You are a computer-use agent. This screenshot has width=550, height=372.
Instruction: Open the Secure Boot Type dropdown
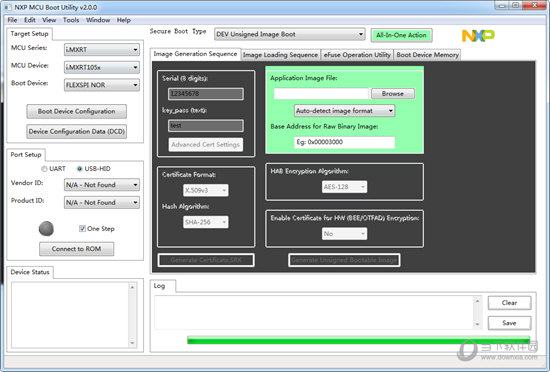pyautogui.click(x=289, y=34)
